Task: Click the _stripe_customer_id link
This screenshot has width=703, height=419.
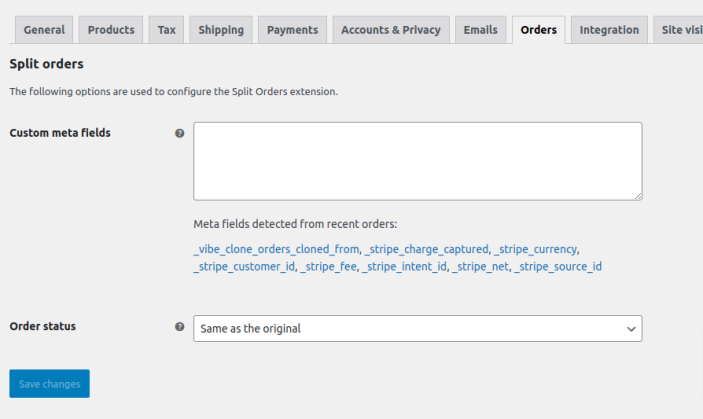Action: point(244,267)
